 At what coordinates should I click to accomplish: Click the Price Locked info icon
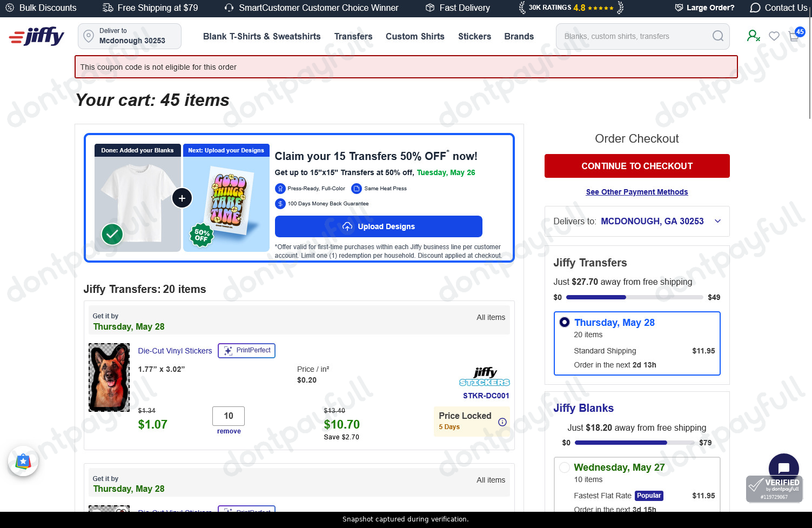click(x=502, y=422)
